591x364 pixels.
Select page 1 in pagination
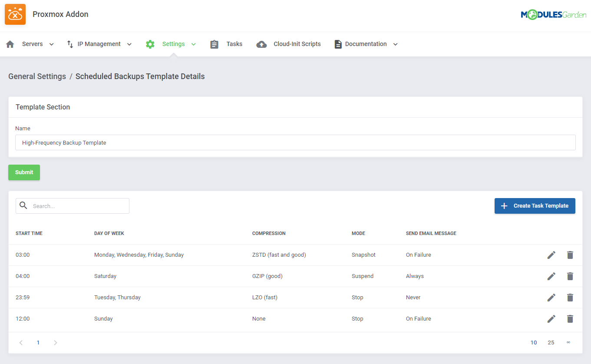tap(38, 343)
